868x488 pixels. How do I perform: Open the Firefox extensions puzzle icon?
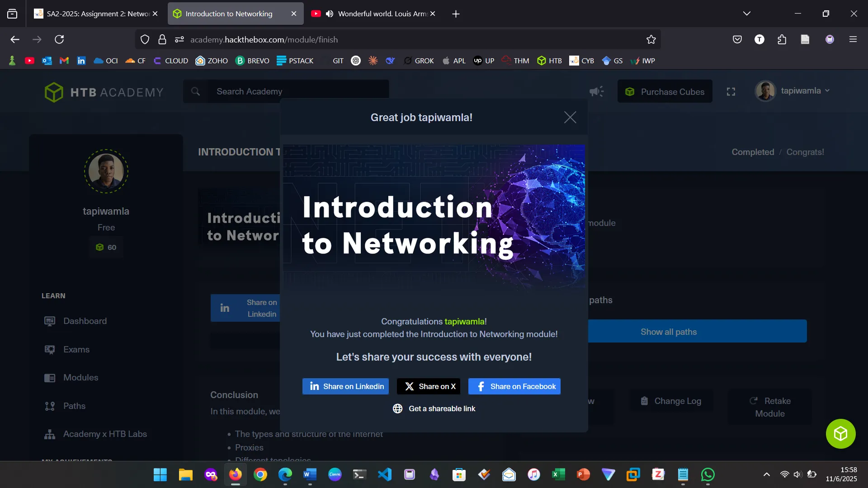(782, 39)
